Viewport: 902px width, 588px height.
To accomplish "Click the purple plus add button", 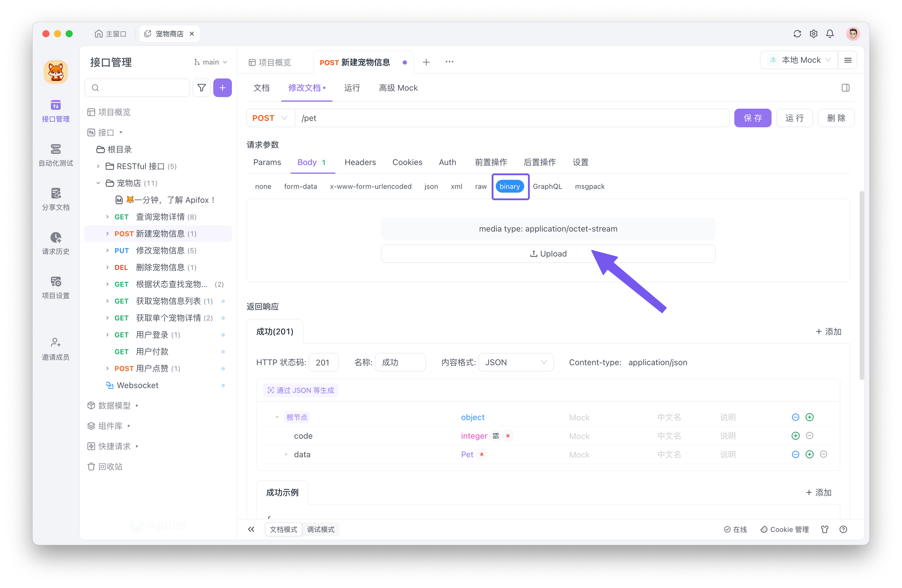I will tap(222, 88).
